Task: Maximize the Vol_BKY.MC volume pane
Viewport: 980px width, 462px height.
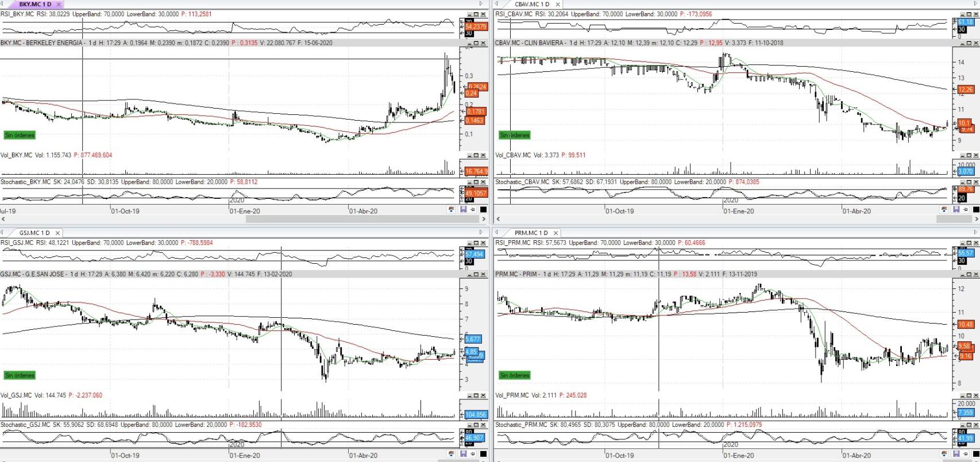Action: click(x=476, y=155)
